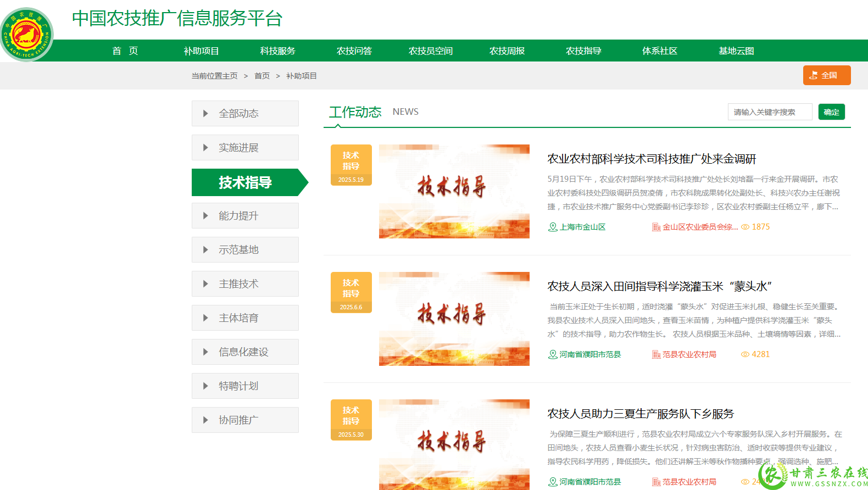Image resolution: width=868 pixels, height=490 pixels.
Task: Click 补助项目 breadcrumb link
Action: tap(301, 76)
